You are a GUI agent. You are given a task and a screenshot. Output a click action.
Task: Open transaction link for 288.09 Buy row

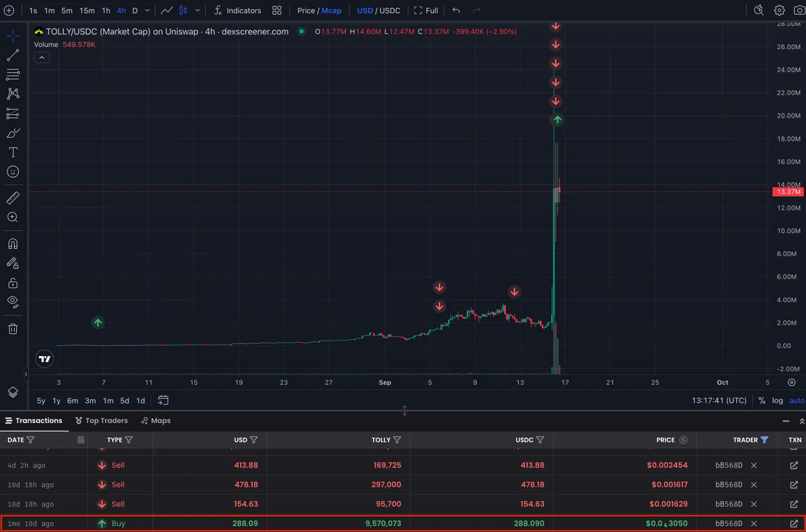(x=794, y=524)
